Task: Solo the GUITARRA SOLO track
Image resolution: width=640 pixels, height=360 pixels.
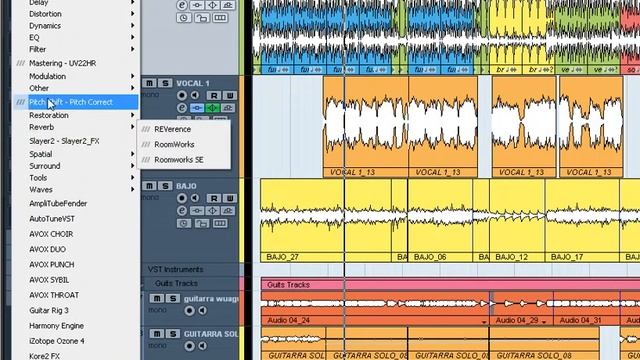Action: point(173,333)
